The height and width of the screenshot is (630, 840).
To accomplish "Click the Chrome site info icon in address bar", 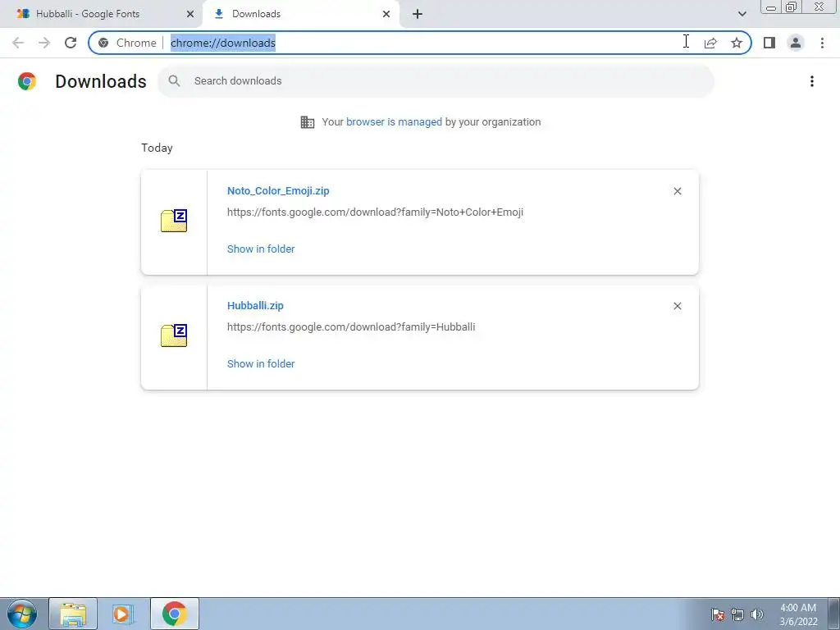I will pyautogui.click(x=103, y=43).
